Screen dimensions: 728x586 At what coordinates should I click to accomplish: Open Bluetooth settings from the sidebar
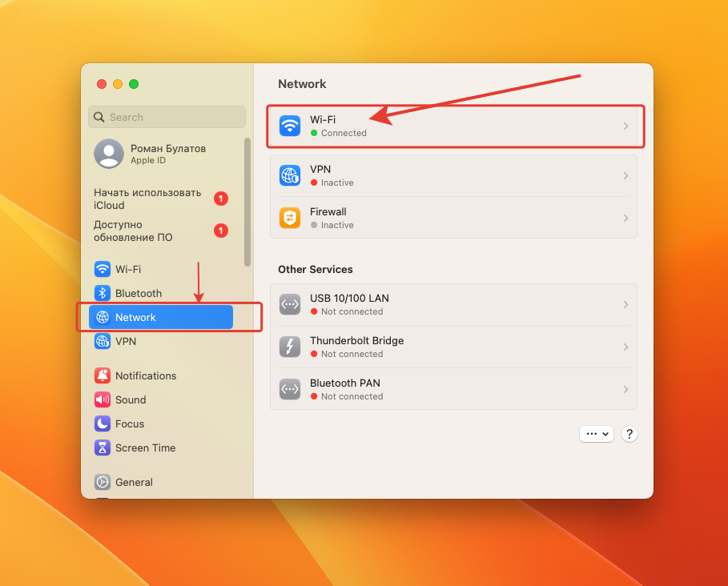click(x=138, y=294)
